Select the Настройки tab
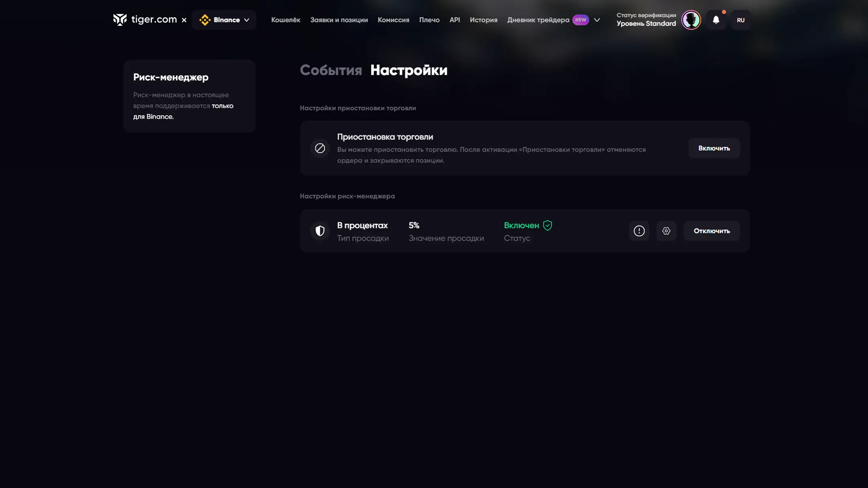 tap(409, 70)
